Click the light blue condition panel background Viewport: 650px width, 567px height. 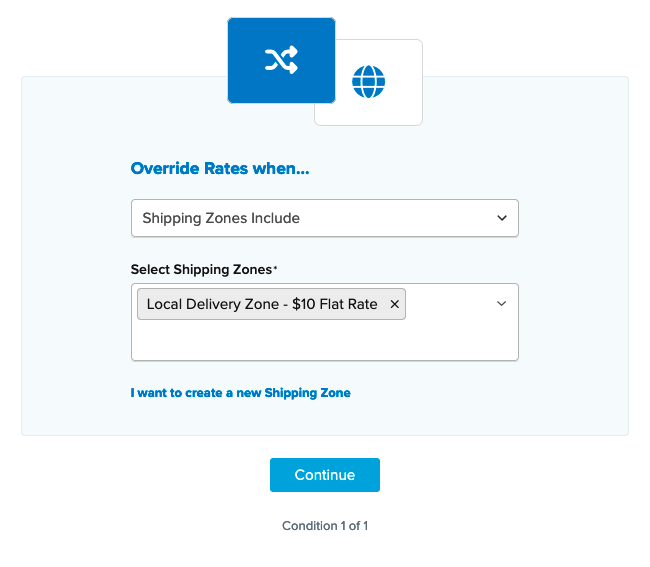[x=75, y=300]
